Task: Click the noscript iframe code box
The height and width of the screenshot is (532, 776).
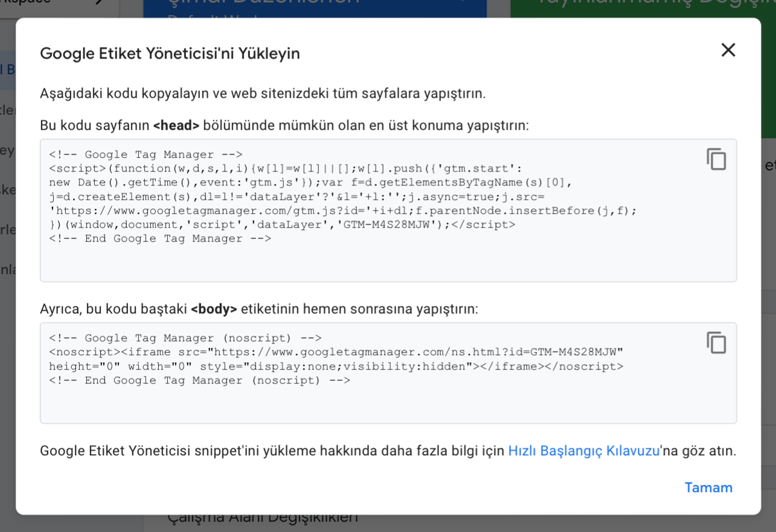Action: click(x=388, y=373)
